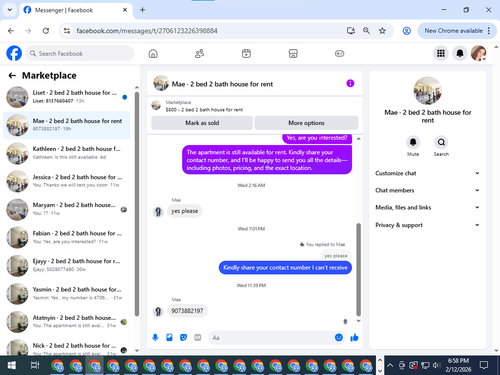This screenshot has width=500, height=375.
Task: Choose a sticker icon in composer
Action: coord(183,337)
